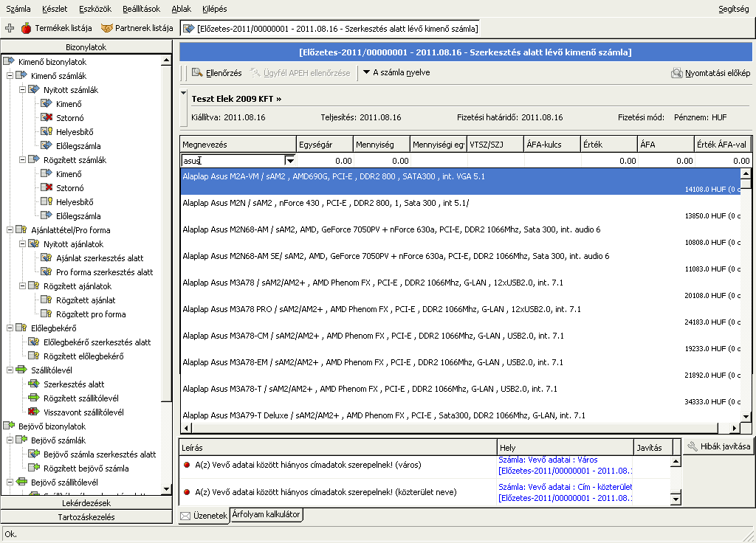
Task: Open the Számla menu
Action: pyautogui.click(x=18, y=9)
